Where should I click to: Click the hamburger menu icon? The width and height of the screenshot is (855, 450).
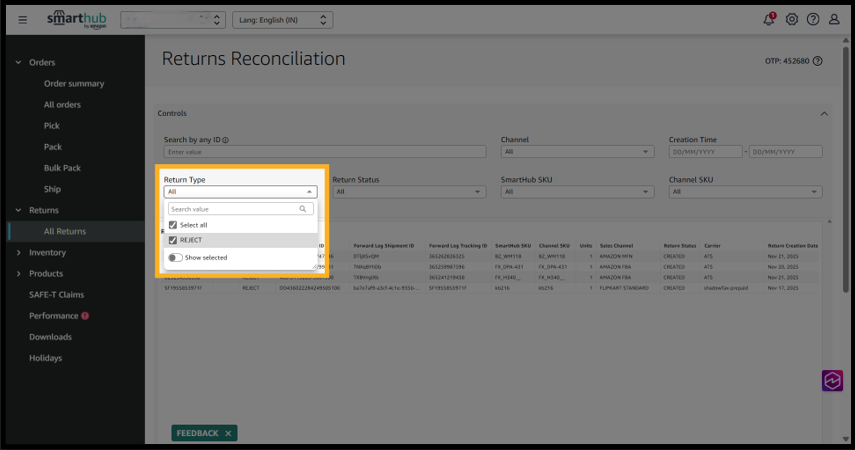(23, 19)
